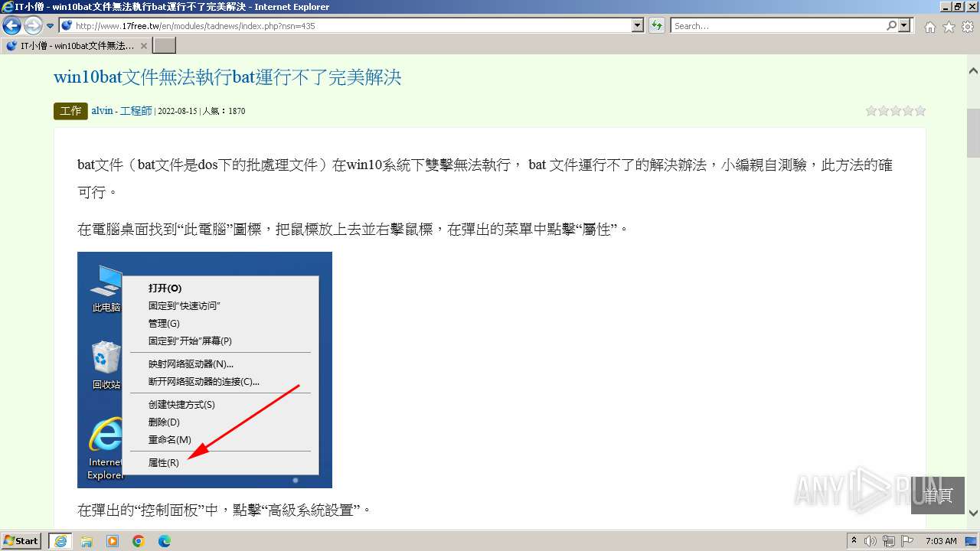
Task: Click the Search box field
Action: coord(777,25)
